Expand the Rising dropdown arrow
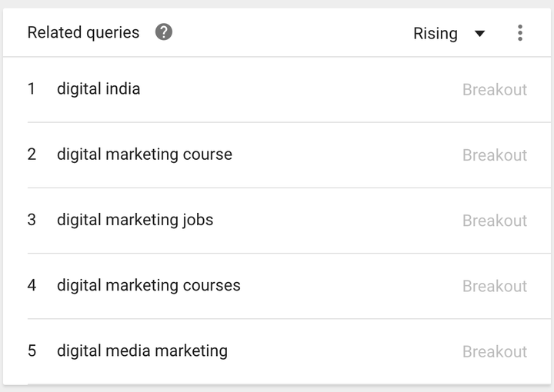 coord(480,34)
